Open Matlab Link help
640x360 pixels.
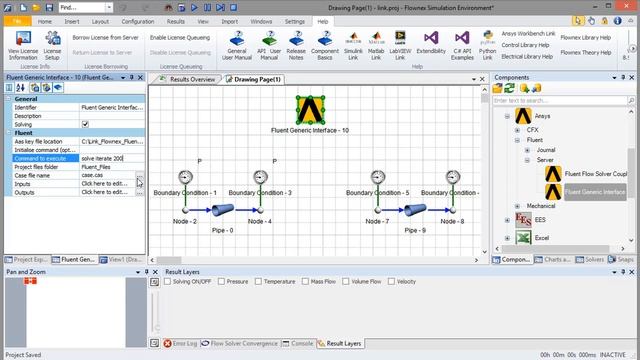pos(376,46)
